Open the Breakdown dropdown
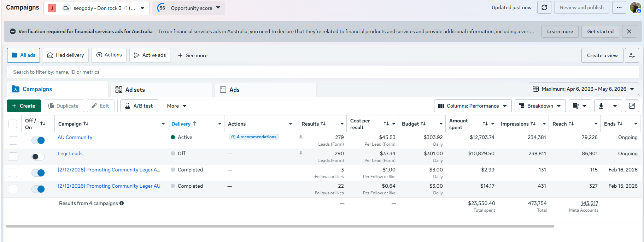Image resolution: width=644 pixels, height=242 pixels. tap(540, 106)
